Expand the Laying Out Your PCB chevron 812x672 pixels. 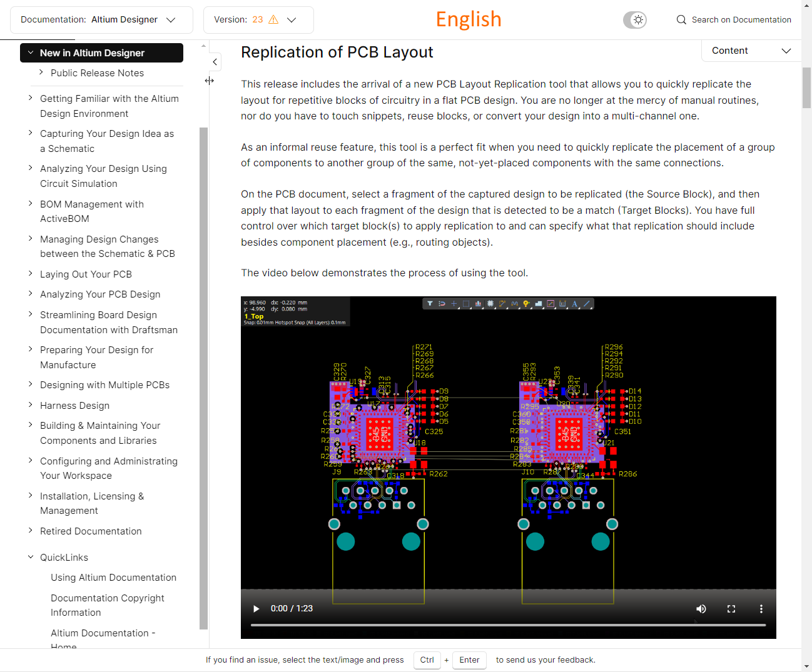coord(31,274)
